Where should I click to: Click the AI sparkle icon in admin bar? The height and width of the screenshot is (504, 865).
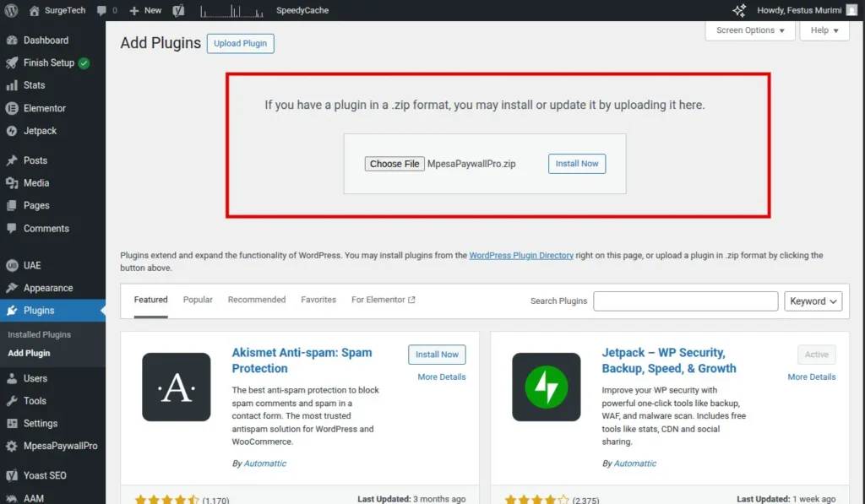click(739, 10)
